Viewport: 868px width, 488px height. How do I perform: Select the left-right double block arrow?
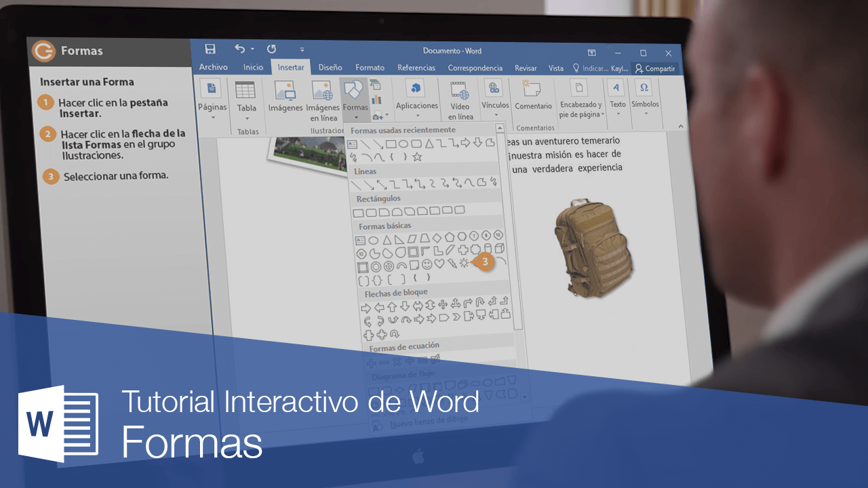417,306
